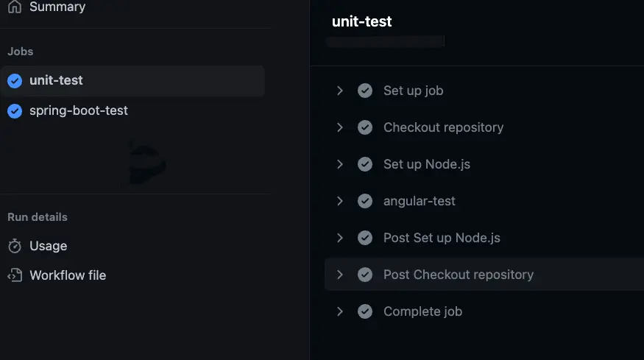Screen dimensions: 644x360
Task: Expand the Checkout repository step chevron
Action: pyautogui.click(x=340, y=127)
